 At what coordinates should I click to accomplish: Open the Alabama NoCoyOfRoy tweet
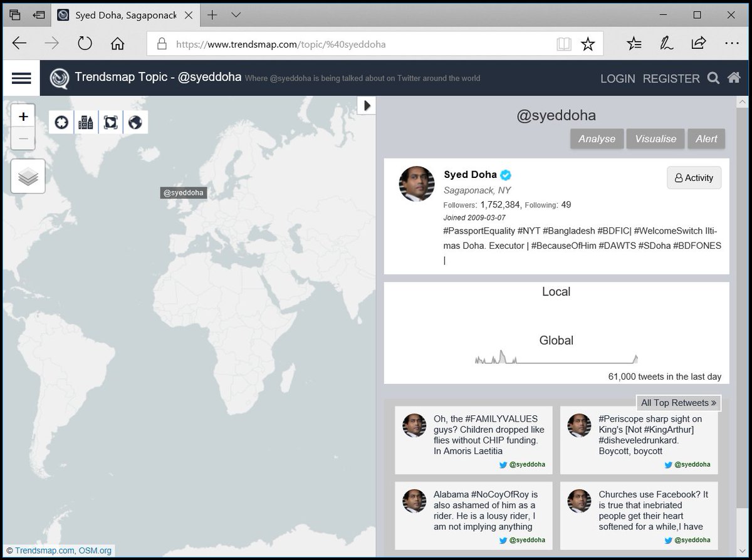(x=473, y=516)
